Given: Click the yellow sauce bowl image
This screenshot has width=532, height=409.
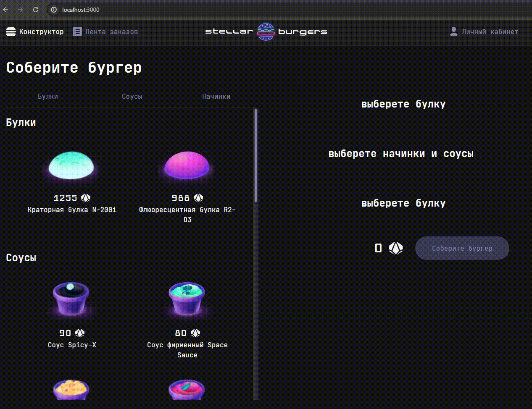Looking at the screenshot, I should pyautogui.click(x=71, y=389).
